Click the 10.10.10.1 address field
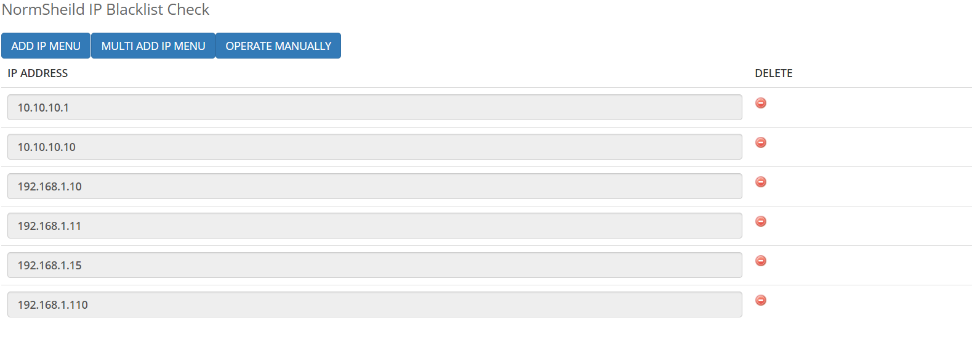 coord(374,107)
